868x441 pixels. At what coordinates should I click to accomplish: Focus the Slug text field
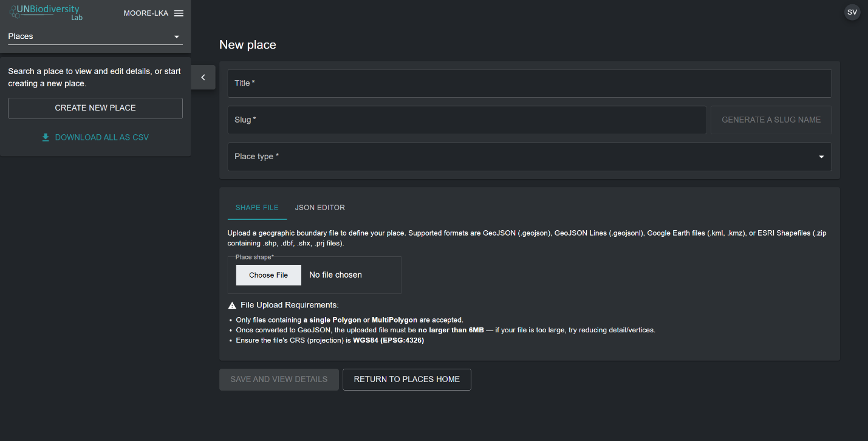(466, 120)
